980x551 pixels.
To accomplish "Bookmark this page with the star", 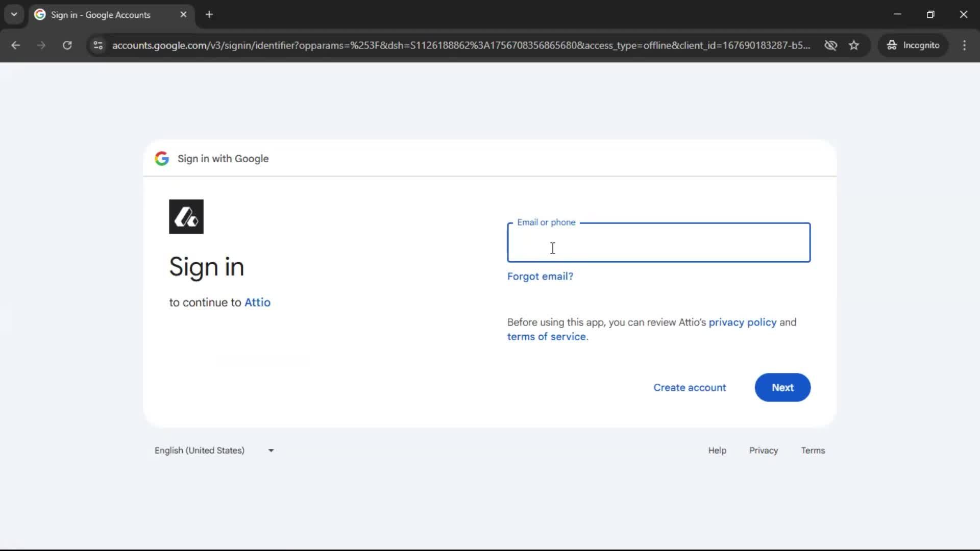I will pos(854,45).
